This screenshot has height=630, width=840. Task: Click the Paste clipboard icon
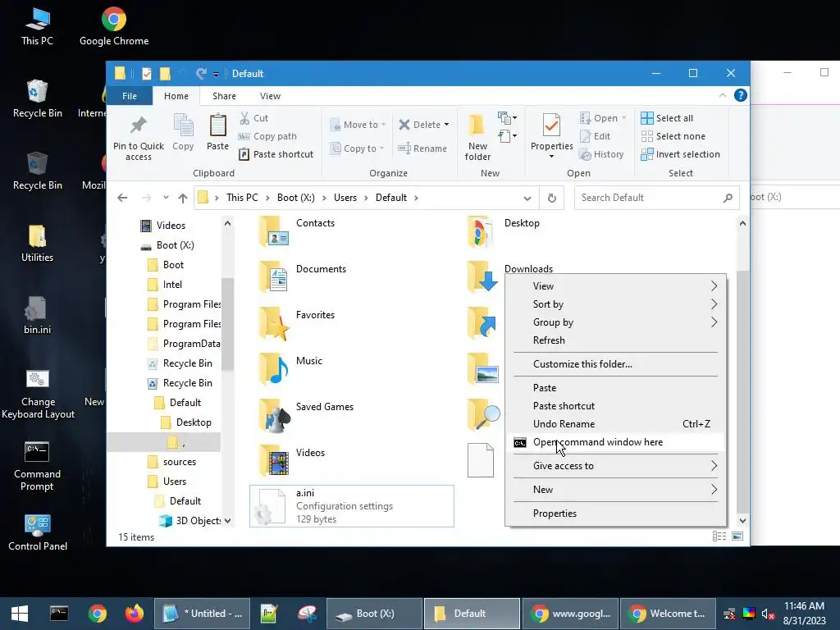point(217,126)
